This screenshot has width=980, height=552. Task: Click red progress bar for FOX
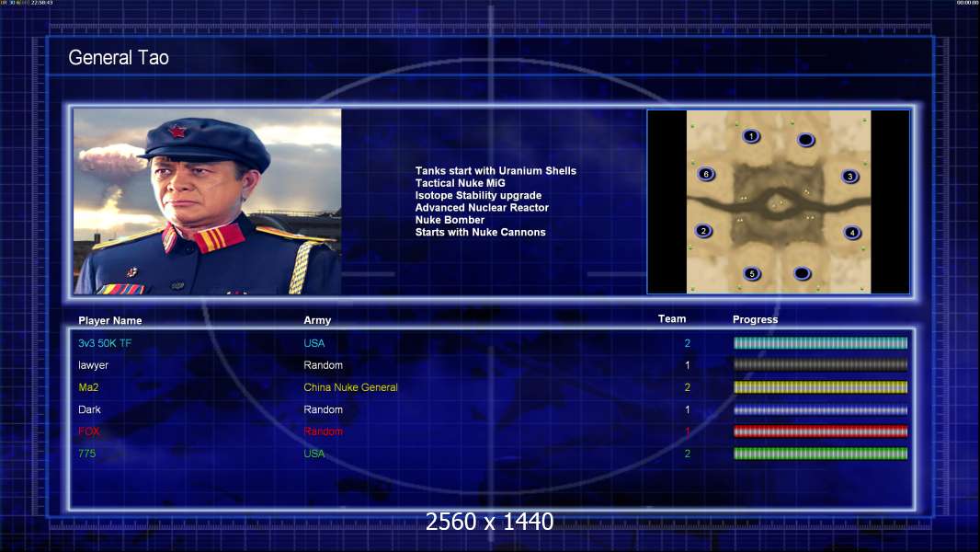tap(821, 431)
